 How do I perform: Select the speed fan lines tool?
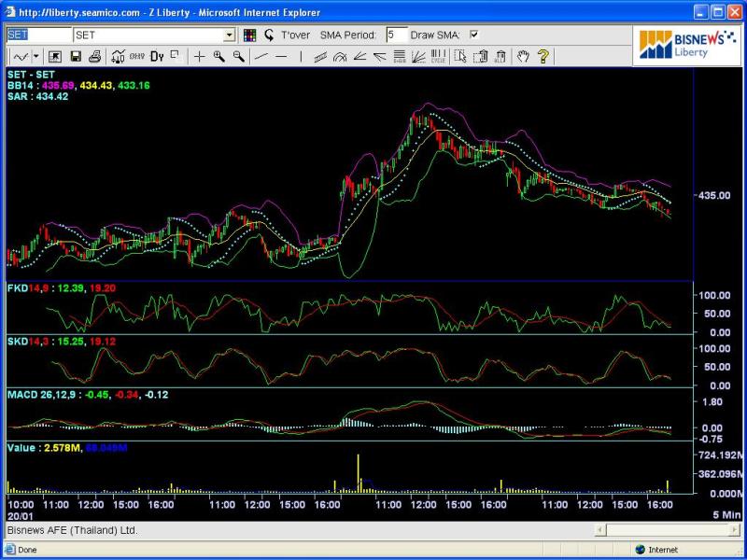coord(379,57)
